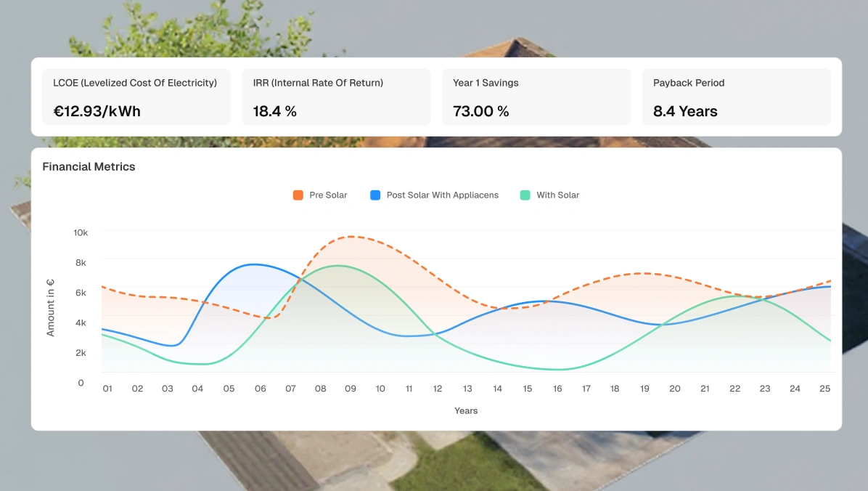Click the Years x-axis title
This screenshot has height=491, width=868.
465,410
